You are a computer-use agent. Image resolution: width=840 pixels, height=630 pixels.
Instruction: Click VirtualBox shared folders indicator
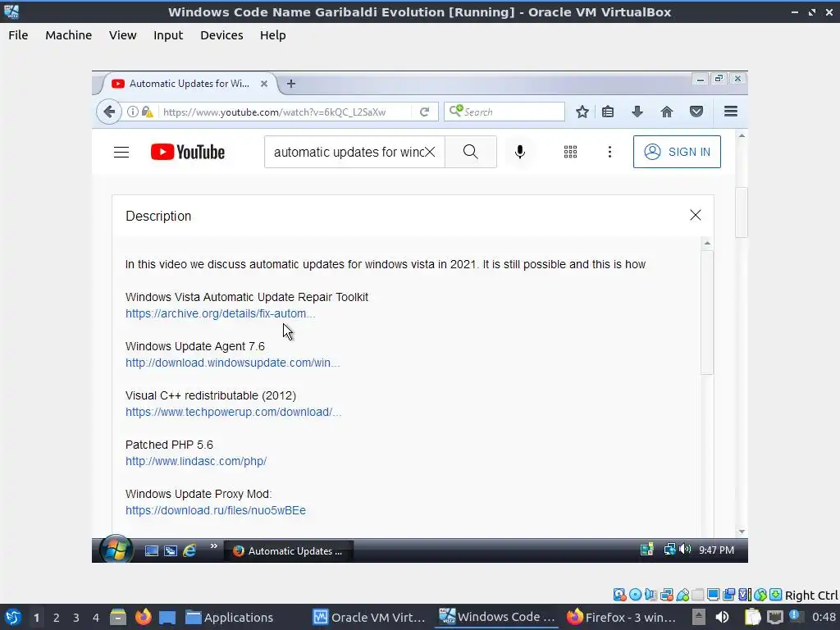[x=697, y=595]
